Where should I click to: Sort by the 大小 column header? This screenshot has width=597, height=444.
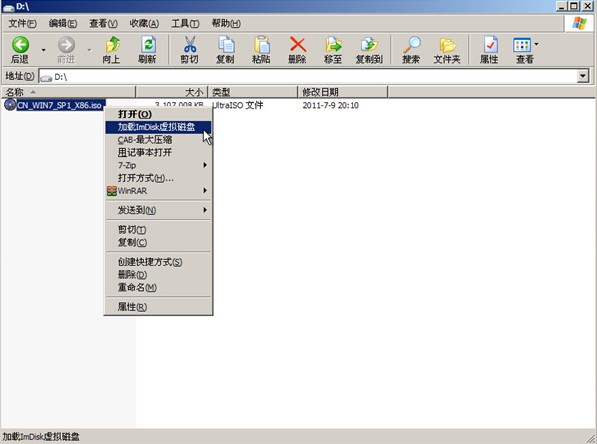(x=172, y=92)
